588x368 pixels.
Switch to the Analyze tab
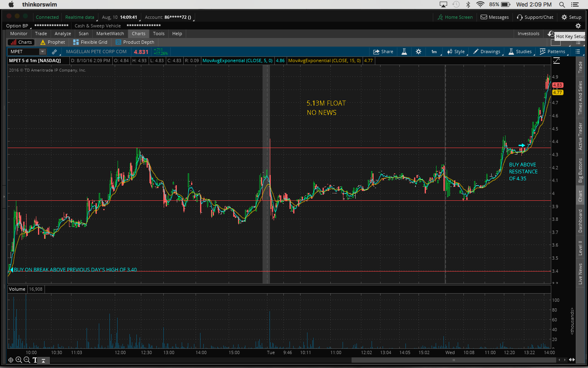click(x=63, y=34)
